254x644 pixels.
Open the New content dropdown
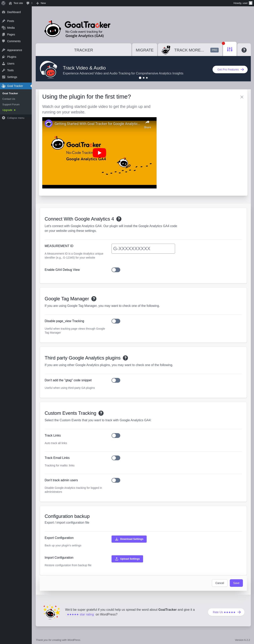pos(41,3)
